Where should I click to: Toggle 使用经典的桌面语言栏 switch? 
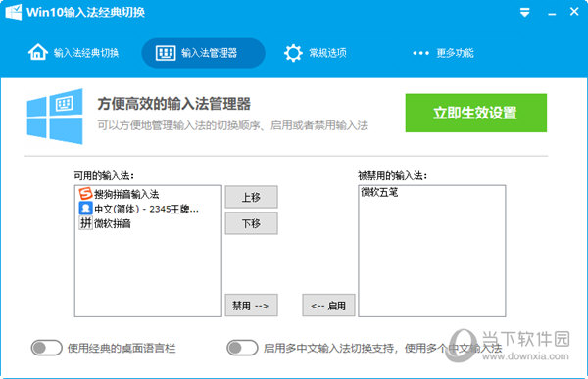tap(46, 348)
